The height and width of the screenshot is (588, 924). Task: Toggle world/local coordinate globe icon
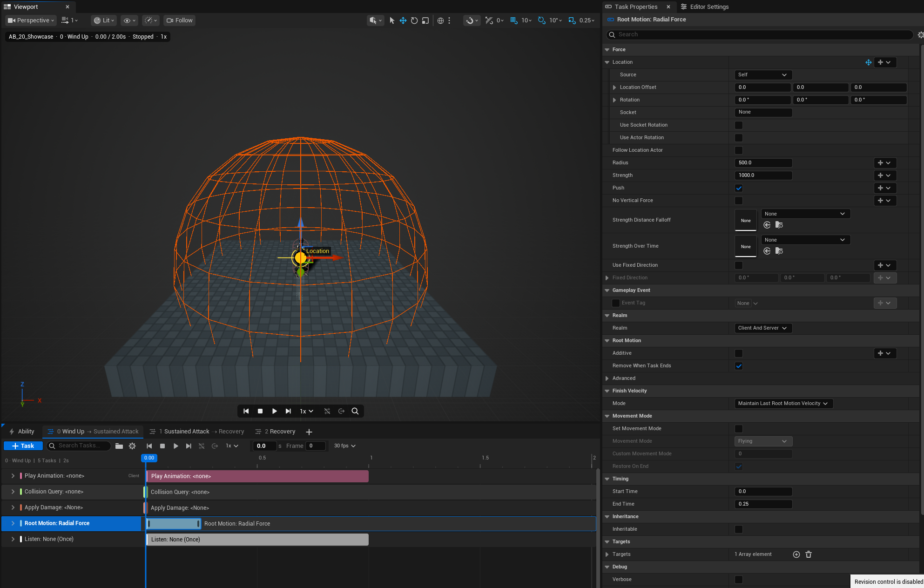(x=440, y=20)
